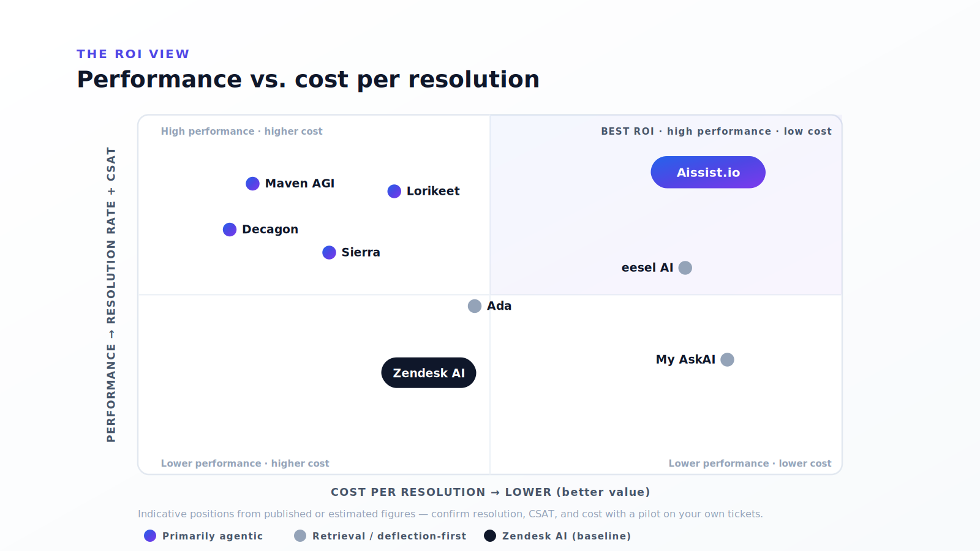This screenshot has width=980, height=551.
Task: Select the eesel AI gray dot
Action: click(685, 268)
